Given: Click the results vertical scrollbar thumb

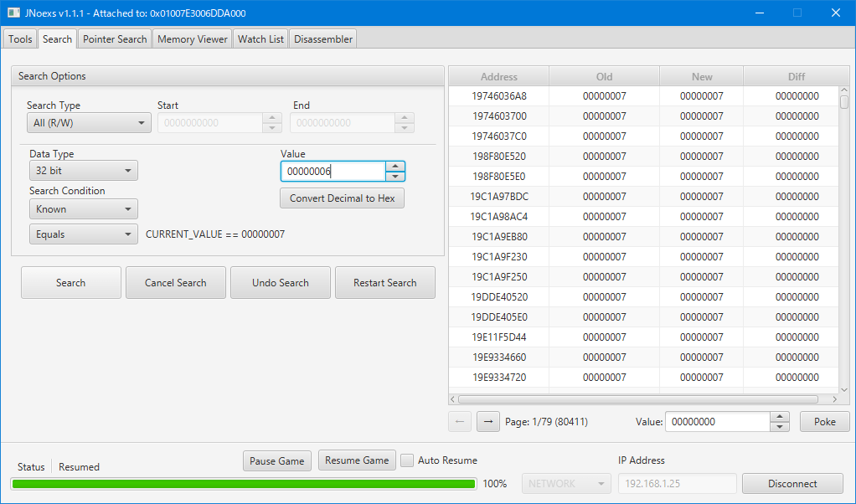Looking at the screenshot, I should click(x=844, y=102).
